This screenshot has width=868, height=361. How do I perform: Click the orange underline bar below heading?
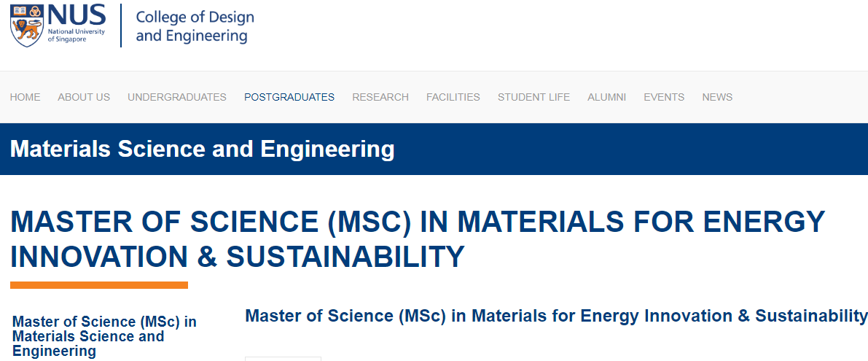pyautogui.click(x=99, y=285)
